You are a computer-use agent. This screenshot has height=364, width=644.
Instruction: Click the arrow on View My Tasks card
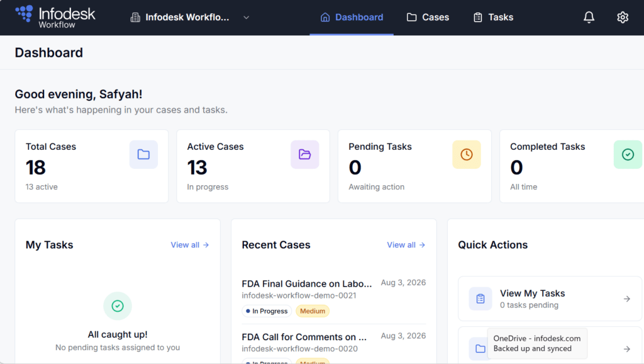click(627, 299)
